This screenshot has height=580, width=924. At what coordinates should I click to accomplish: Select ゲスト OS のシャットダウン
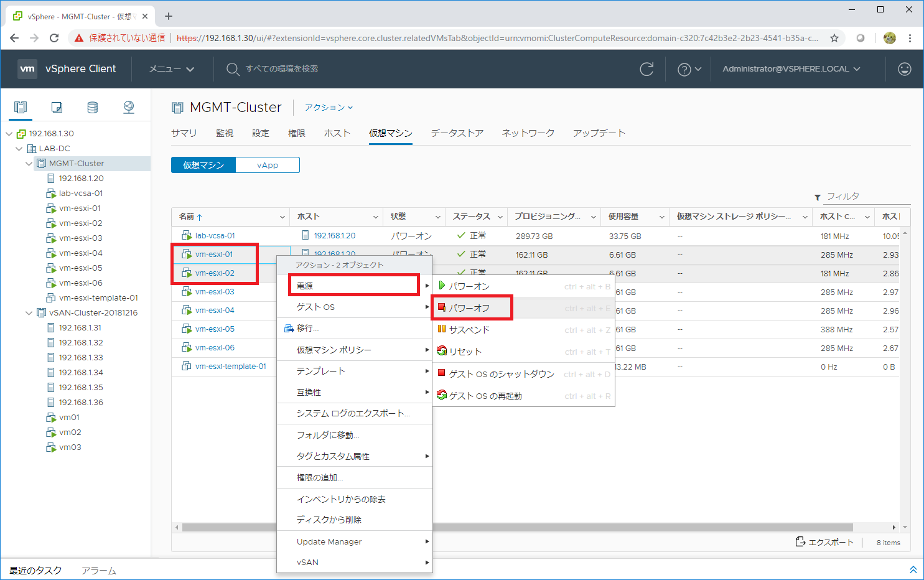point(523,374)
